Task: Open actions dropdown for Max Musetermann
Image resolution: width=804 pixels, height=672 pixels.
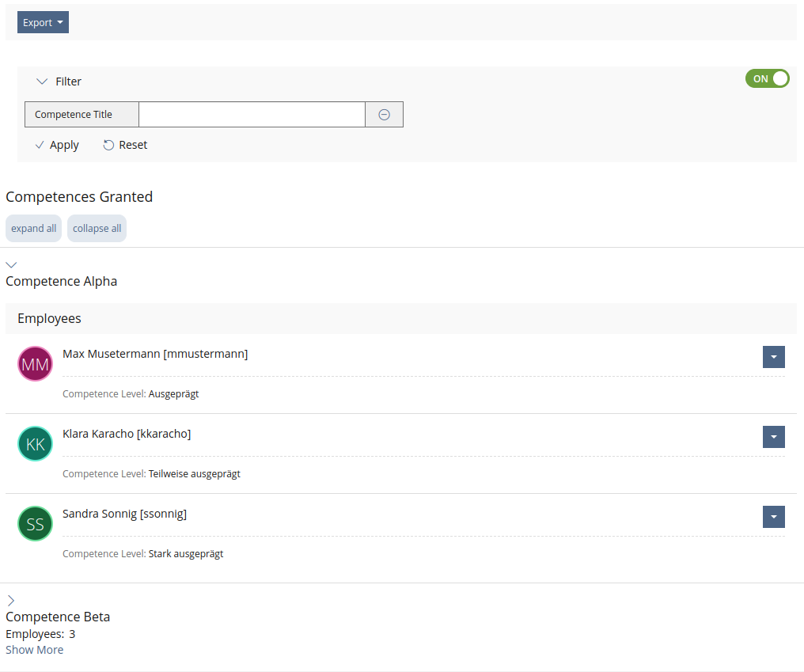Action: click(x=773, y=357)
